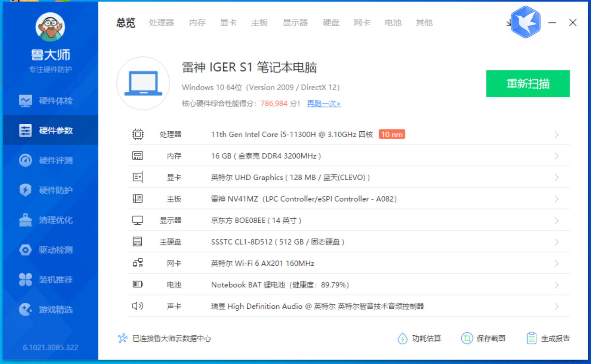The image size is (591, 364).
Task: Click 11th Gen Intel Core i5-11300H text
Action: (x=292, y=134)
